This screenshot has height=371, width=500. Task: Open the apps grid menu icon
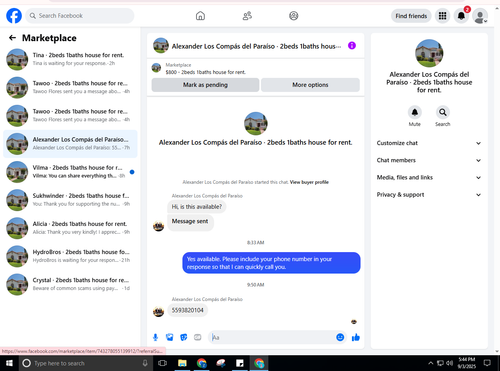click(x=442, y=16)
